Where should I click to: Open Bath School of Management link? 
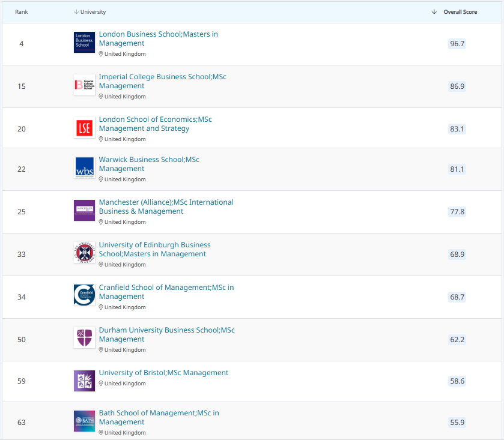(x=159, y=418)
